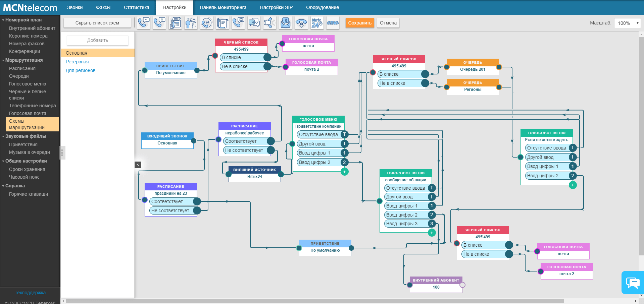Open the Оборудование menu
Viewport: 644px width, 304px height.
323,7
